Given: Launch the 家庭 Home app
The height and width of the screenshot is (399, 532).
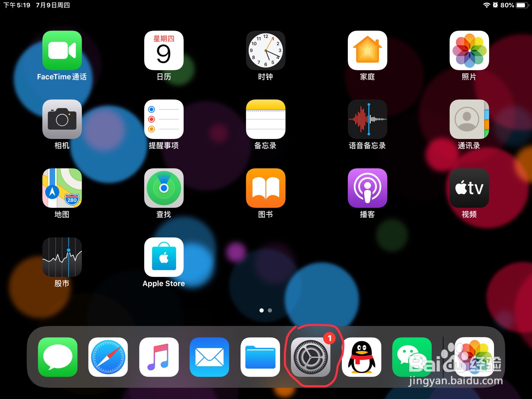Looking at the screenshot, I should (x=367, y=51).
